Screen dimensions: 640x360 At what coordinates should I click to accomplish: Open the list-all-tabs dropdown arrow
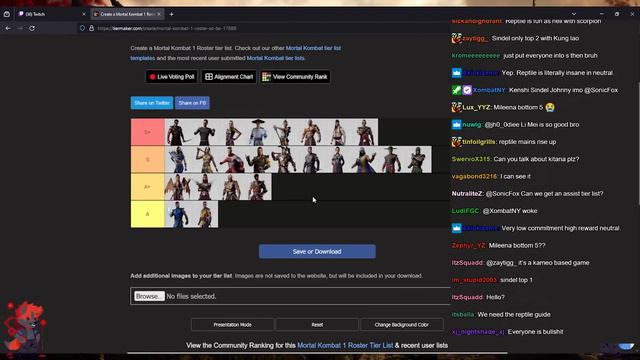[573, 14]
